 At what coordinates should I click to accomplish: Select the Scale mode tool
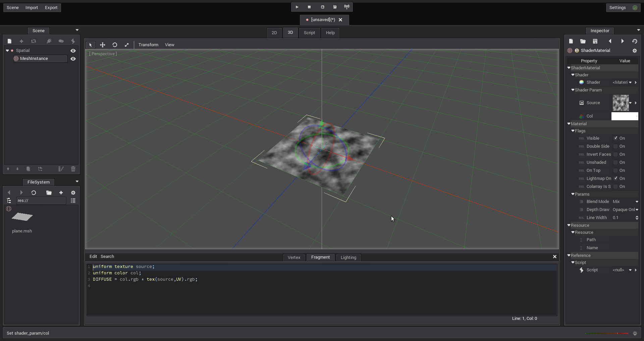point(127,45)
